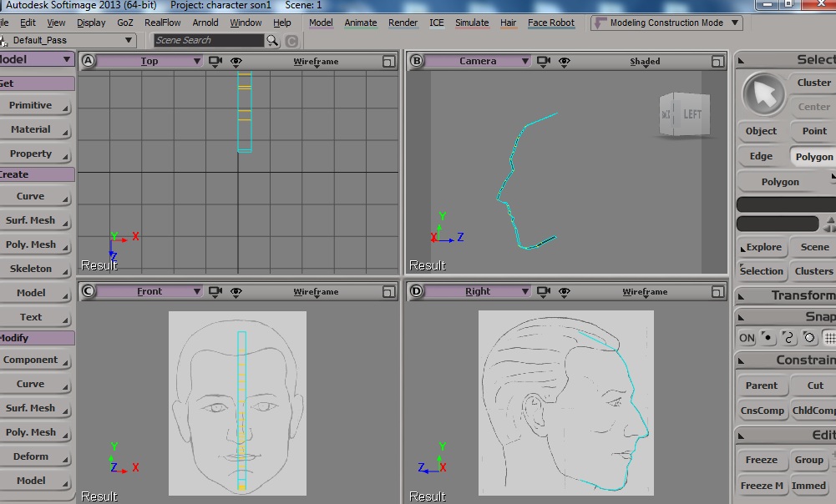
Task: Click the LEFT view cube
Action: pos(685,114)
